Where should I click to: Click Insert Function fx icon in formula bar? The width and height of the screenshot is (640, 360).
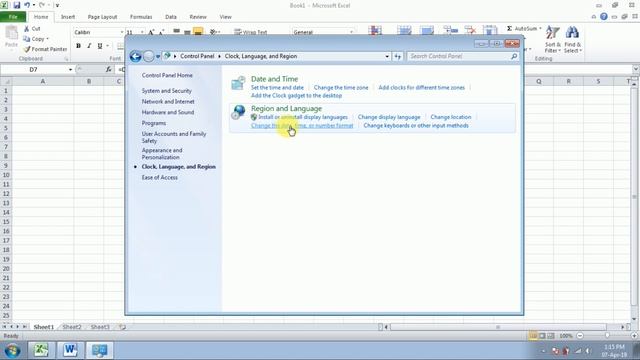[x=109, y=69]
